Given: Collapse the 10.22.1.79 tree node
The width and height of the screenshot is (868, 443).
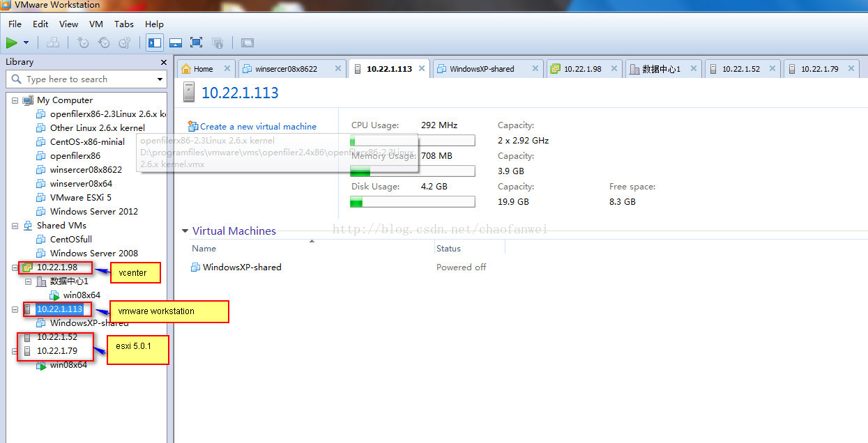Looking at the screenshot, I should (15, 351).
